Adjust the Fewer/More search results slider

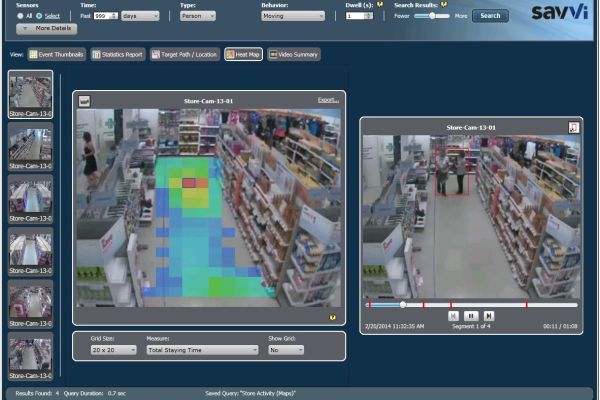pyautogui.click(x=432, y=16)
